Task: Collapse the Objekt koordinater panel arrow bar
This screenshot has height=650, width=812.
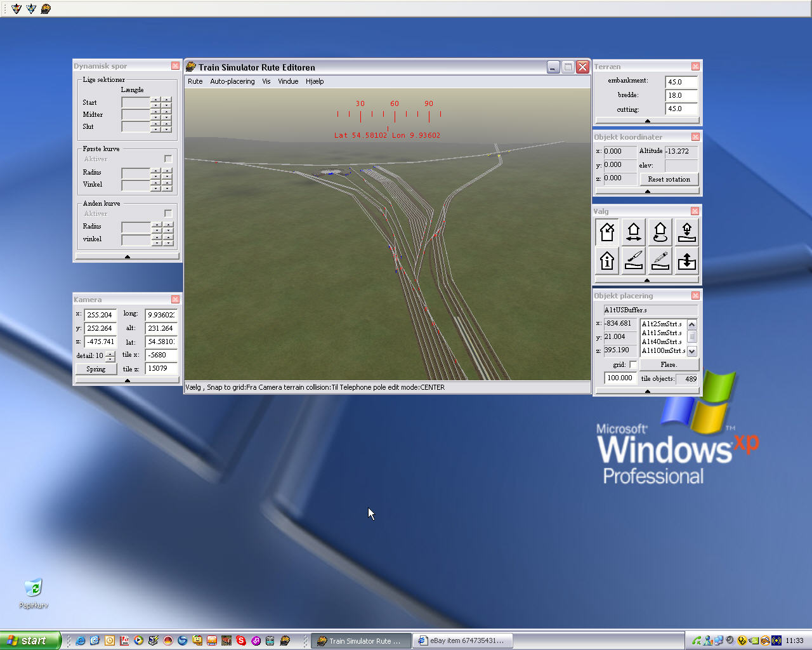Action: (x=647, y=191)
